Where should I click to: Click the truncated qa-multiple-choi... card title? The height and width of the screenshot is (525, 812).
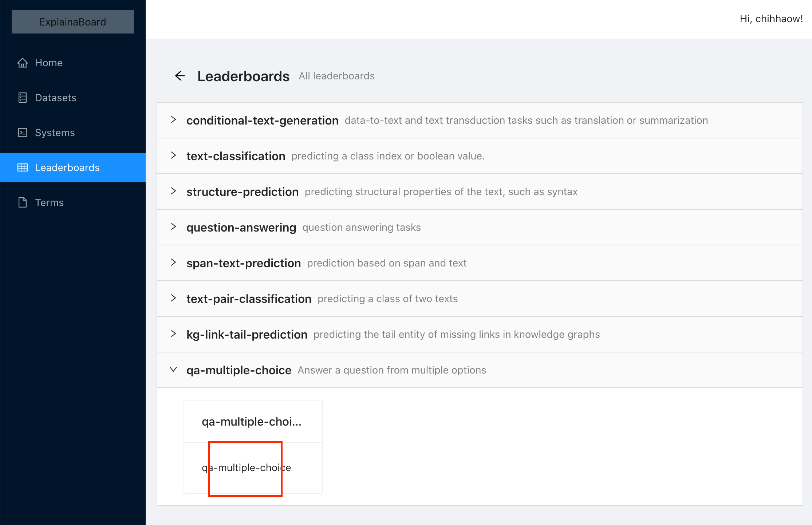(x=252, y=421)
